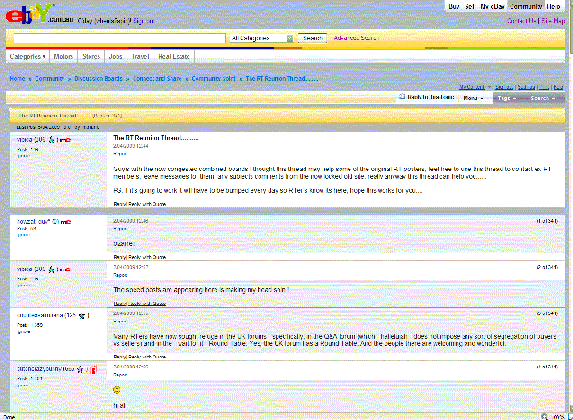Click the eBay logo

pos(29,14)
